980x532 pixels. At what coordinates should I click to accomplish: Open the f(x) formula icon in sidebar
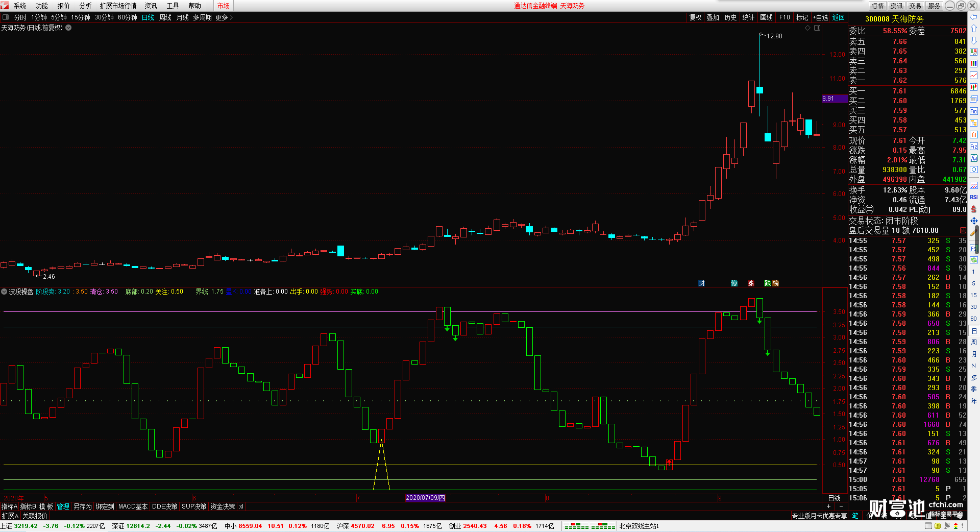[974, 158]
